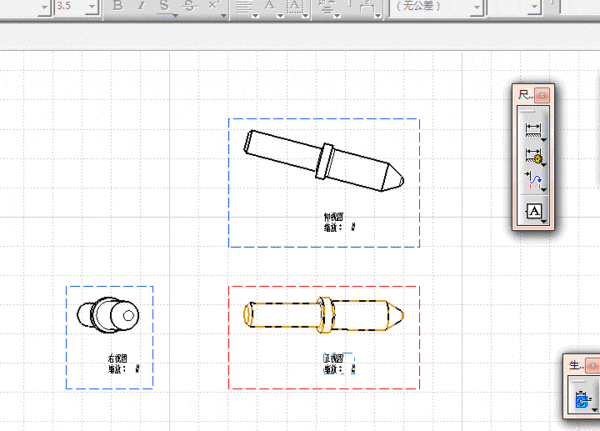Close the dimensioning floating toolbar
This screenshot has width=600, height=431.
543,95
